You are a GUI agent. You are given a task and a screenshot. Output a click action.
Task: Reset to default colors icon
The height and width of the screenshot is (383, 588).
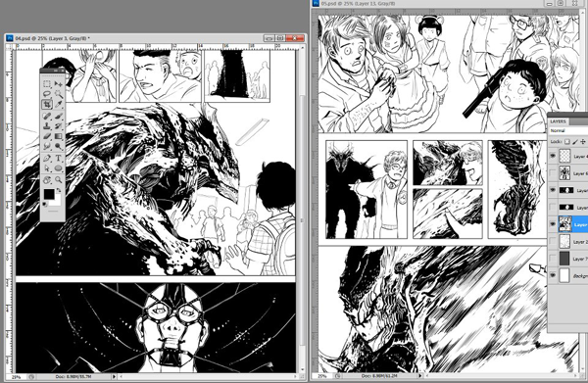45,205
